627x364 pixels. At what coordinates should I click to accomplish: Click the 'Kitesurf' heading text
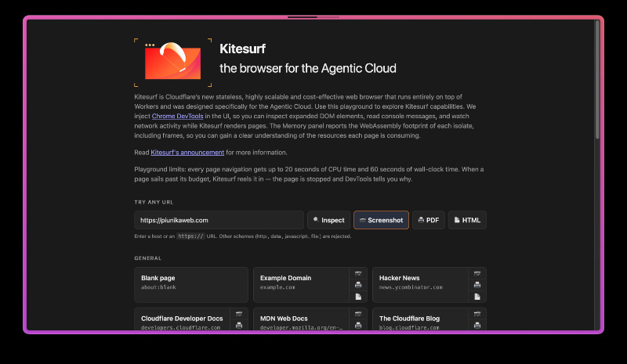(242, 49)
